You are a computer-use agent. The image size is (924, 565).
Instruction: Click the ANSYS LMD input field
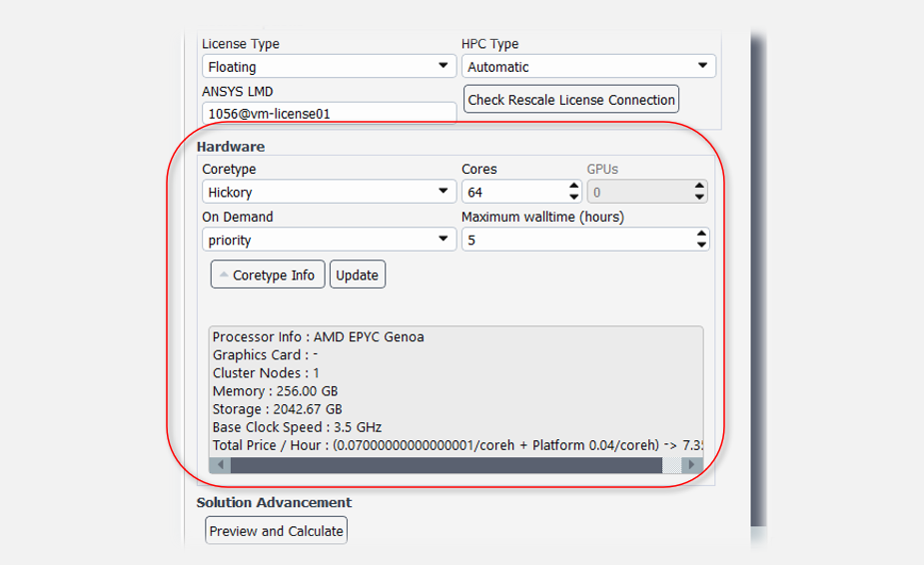tap(329, 113)
